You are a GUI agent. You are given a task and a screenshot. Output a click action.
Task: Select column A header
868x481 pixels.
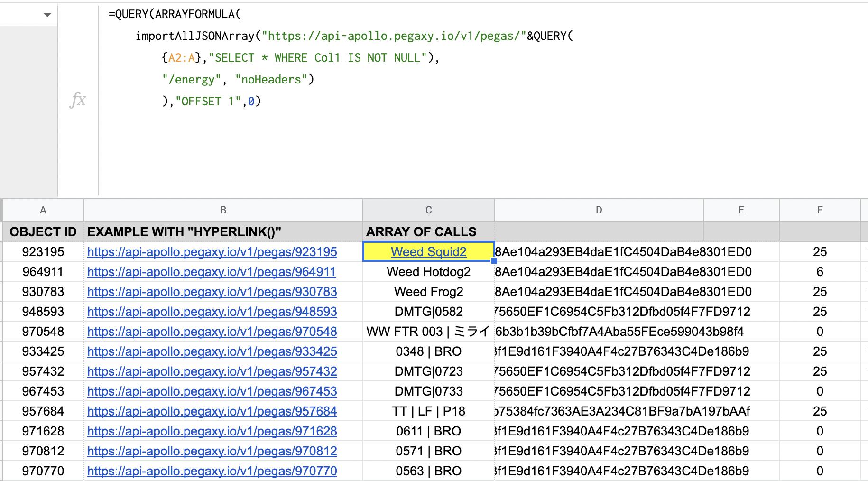coord(43,210)
